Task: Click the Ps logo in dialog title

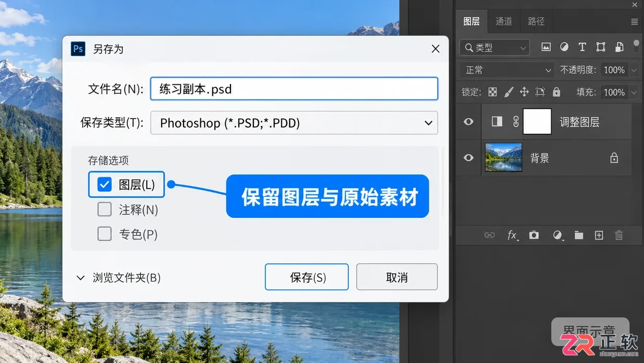Action: tap(78, 49)
